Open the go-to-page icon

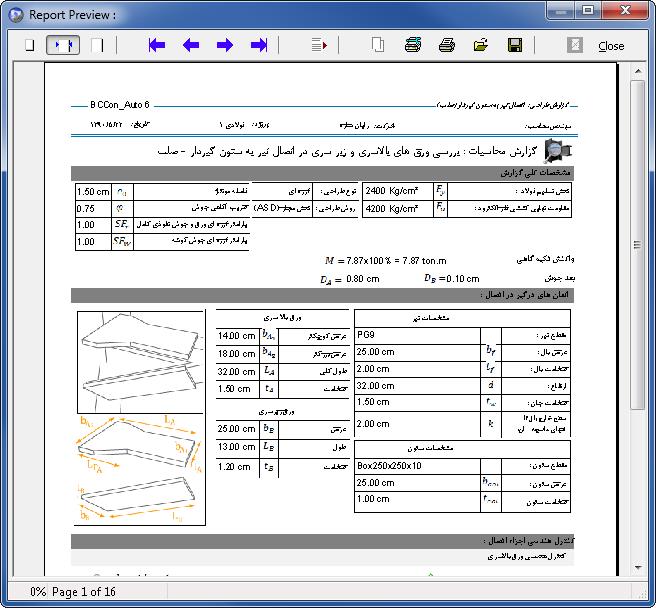click(x=319, y=45)
